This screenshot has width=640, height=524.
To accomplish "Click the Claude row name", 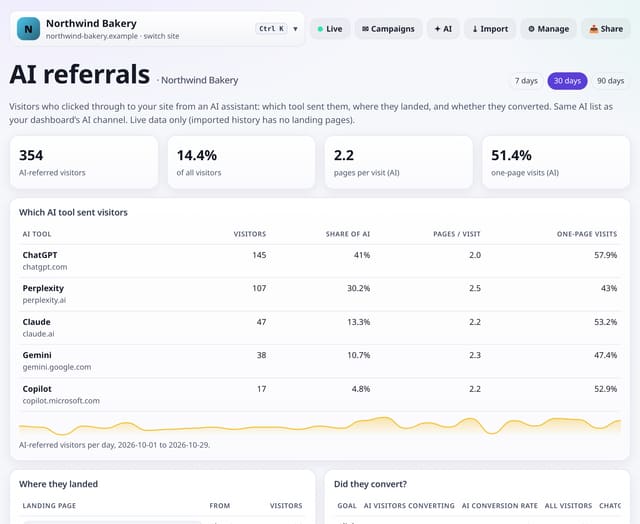I will [x=37, y=322].
